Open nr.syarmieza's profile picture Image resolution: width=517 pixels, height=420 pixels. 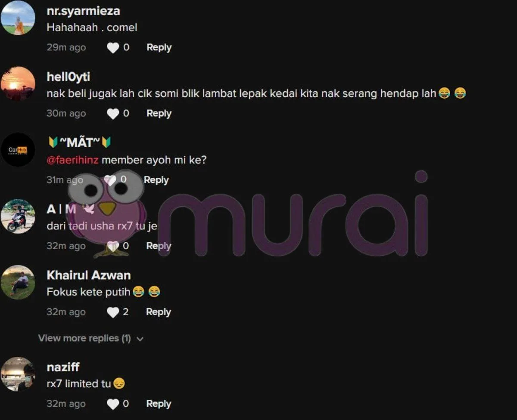coord(18,18)
